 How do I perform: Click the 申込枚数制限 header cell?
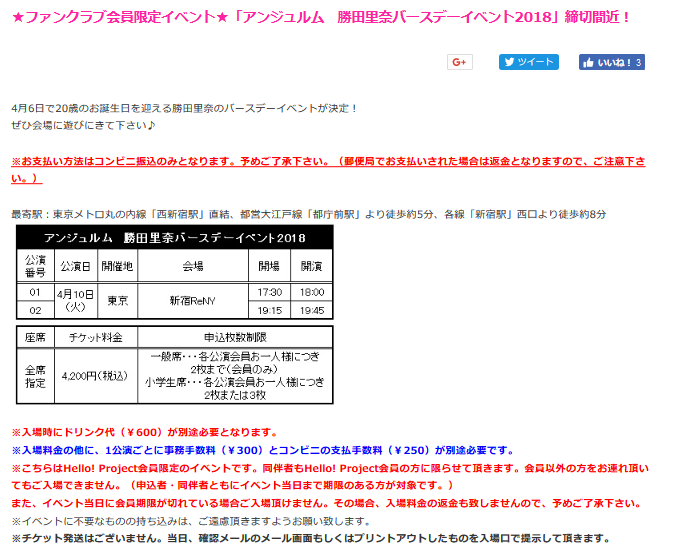coord(235,337)
